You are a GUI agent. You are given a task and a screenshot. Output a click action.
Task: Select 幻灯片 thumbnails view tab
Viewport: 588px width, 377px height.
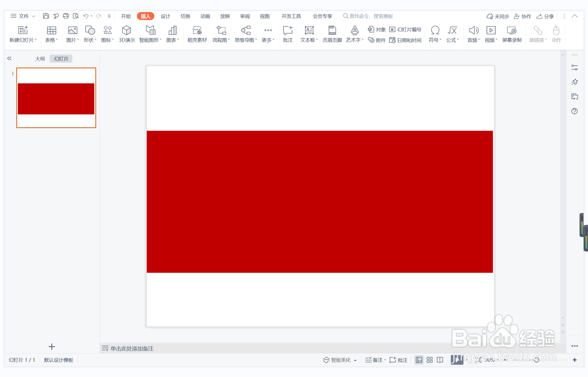click(61, 59)
